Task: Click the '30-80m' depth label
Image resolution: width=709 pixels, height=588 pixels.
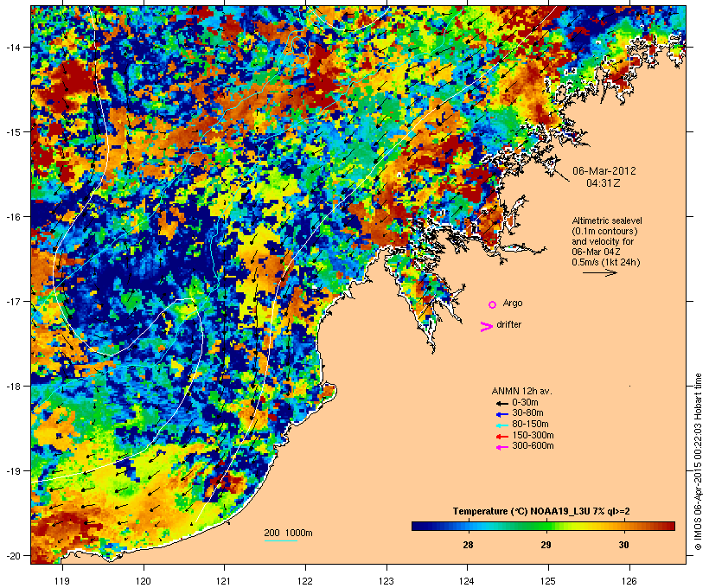Action: click(527, 413)
